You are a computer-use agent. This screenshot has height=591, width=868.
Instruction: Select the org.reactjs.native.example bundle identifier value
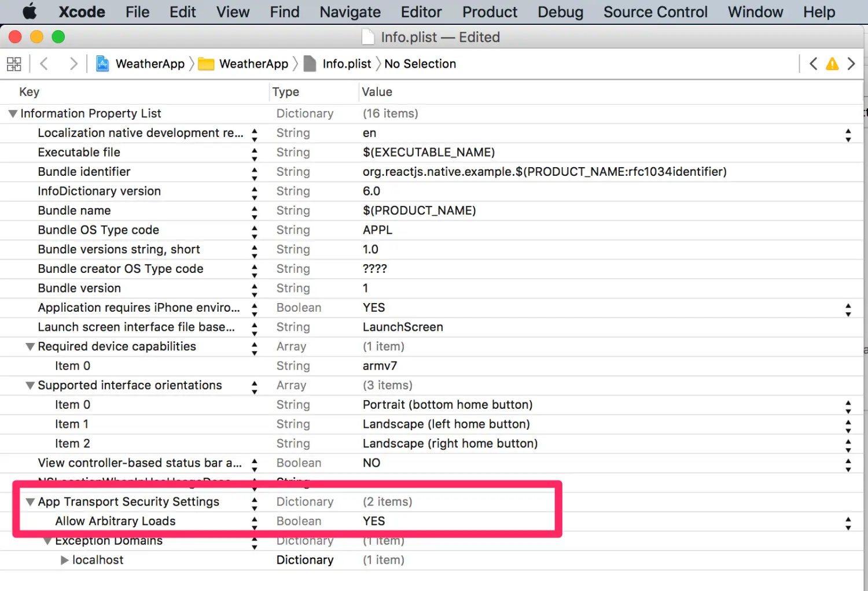click(545, 172)
